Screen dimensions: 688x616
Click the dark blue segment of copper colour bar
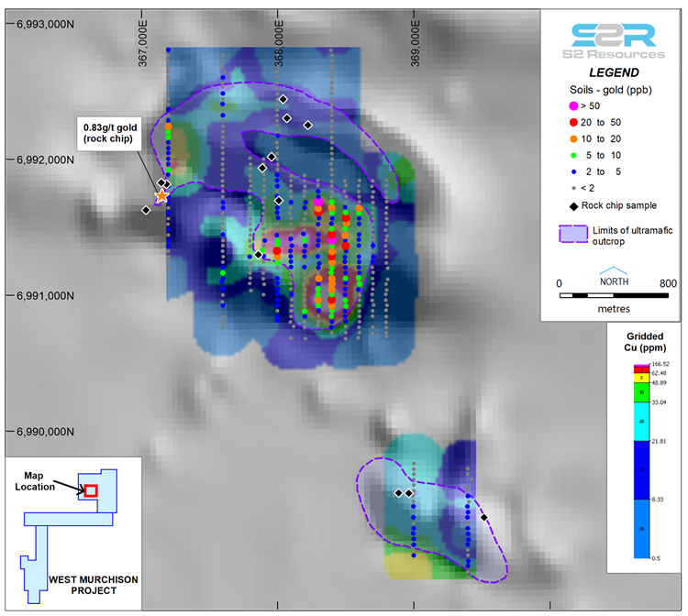pyautogui.click(x=641, y=470)
